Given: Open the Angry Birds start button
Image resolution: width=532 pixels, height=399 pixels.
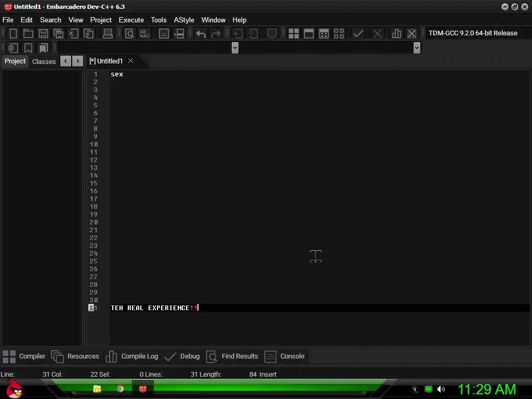Looking at the screenshot, I should [x=14, y=389].
